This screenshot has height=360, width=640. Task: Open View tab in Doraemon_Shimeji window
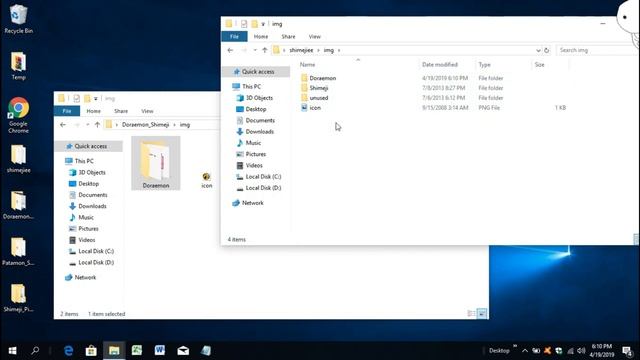click(x=147, y=111)
